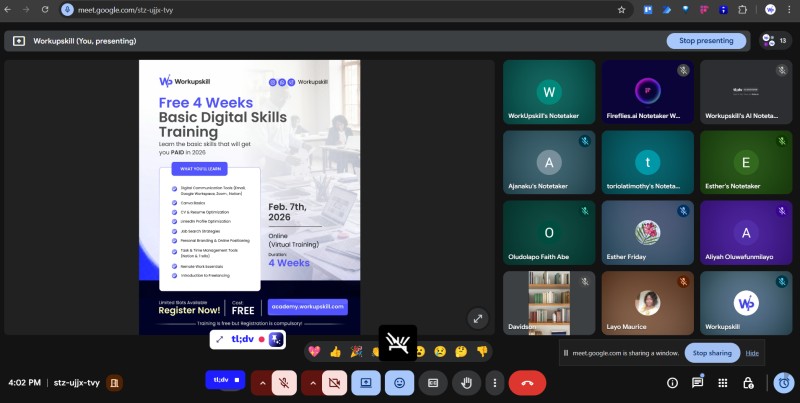Expand the presentation to fullscreen
This screenshot has width=800, height=403.
[478, 319]
